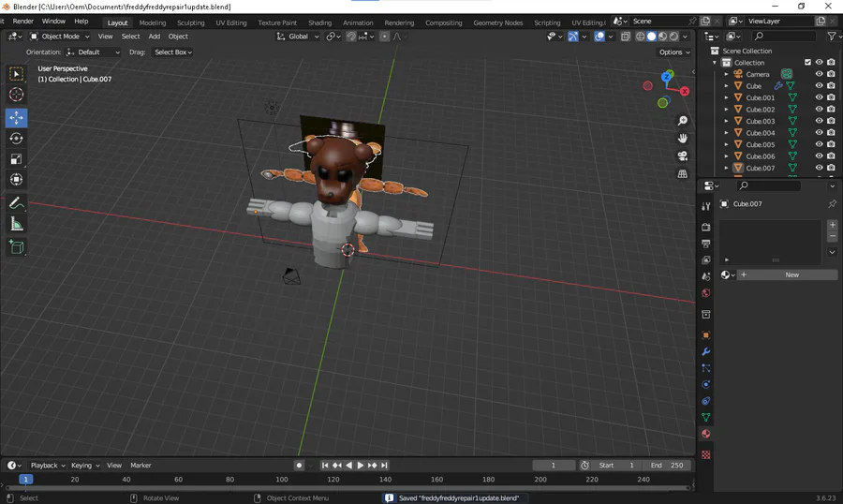The width and height of the screenshot is (843, 504).
Task: Click the pan view hand icon
Action: 682,139
